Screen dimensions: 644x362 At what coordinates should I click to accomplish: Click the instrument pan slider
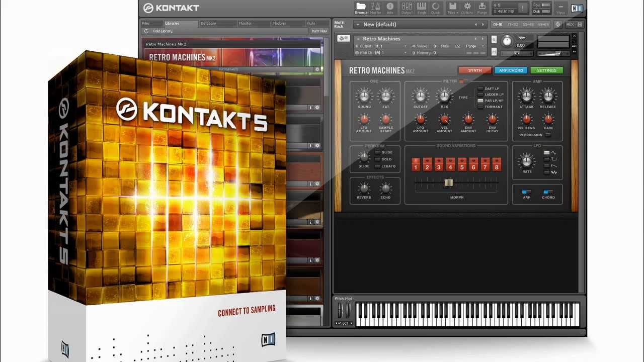517,53
